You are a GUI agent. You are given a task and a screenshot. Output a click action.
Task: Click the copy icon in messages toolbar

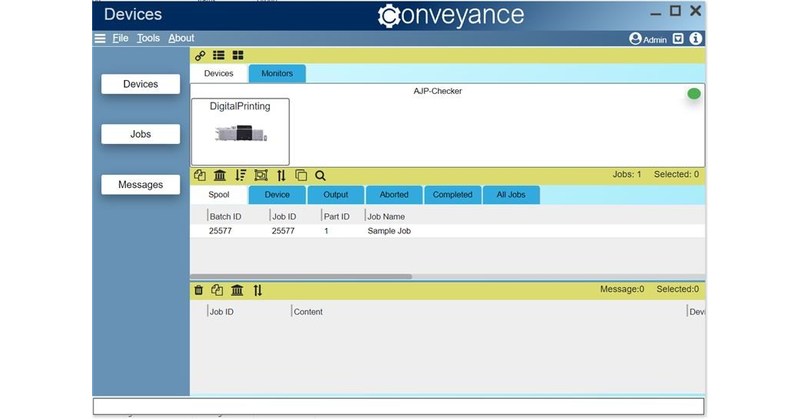point(217,290)
